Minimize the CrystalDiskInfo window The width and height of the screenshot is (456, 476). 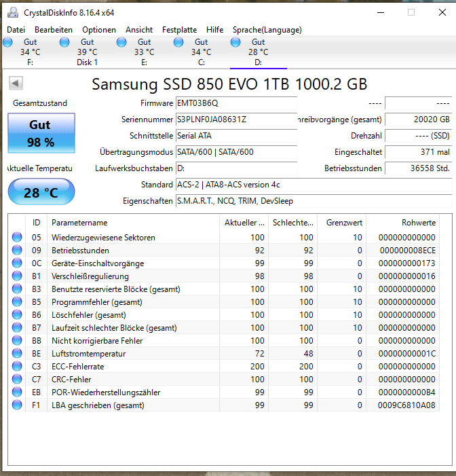click(x=381, y=12)
